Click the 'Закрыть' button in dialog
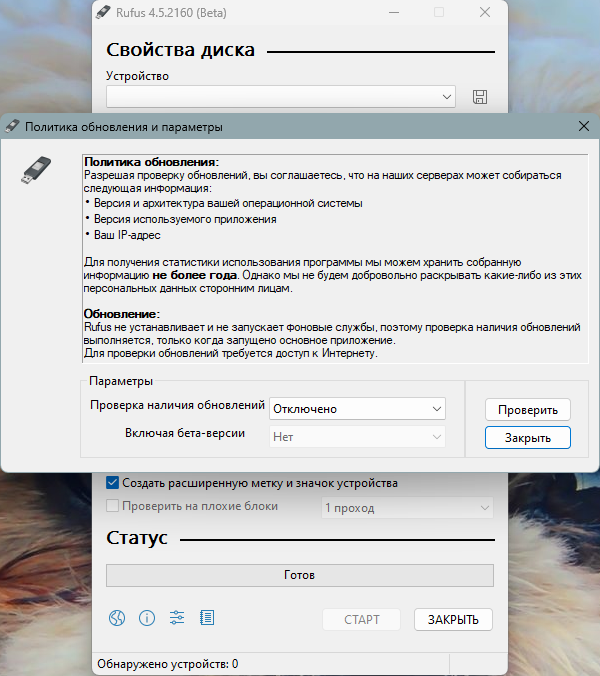Screen dimensions: 600x676 click(528, 438)
